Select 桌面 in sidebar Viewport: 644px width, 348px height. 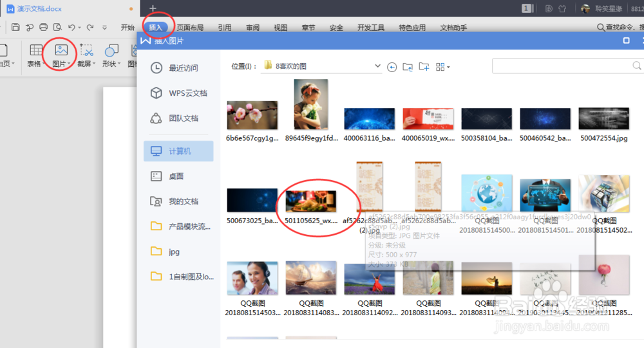pos(178,176)
